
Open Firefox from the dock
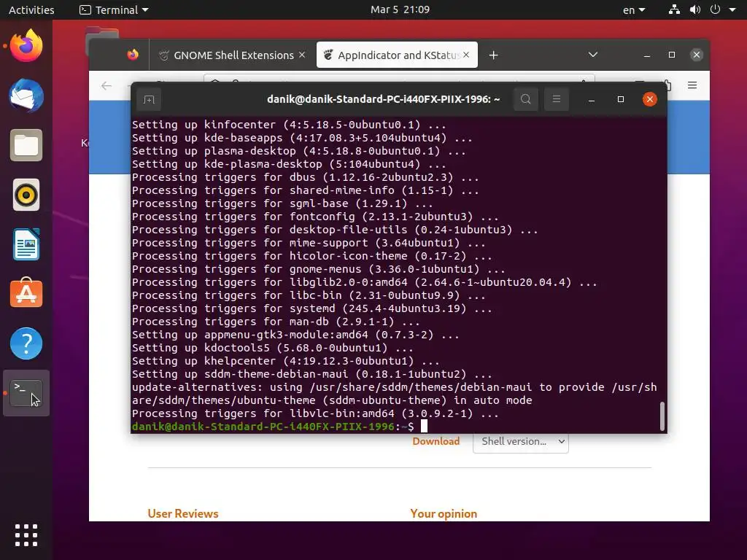(26, 46)
